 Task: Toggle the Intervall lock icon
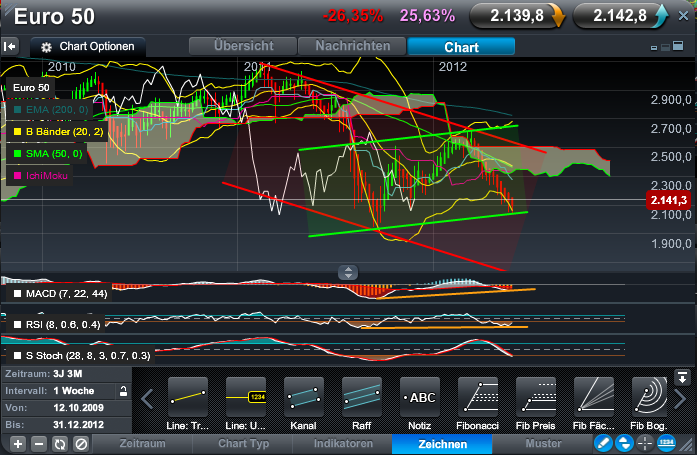(x=123, y=391)
